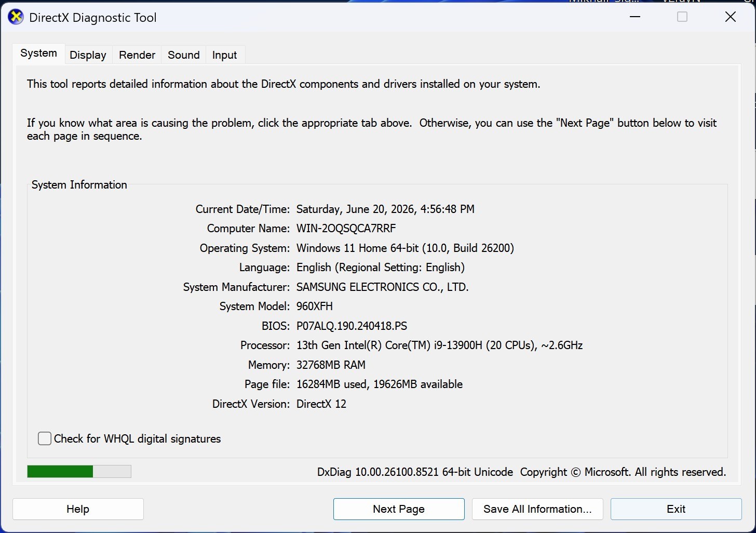Click the BIOS label

275,326
